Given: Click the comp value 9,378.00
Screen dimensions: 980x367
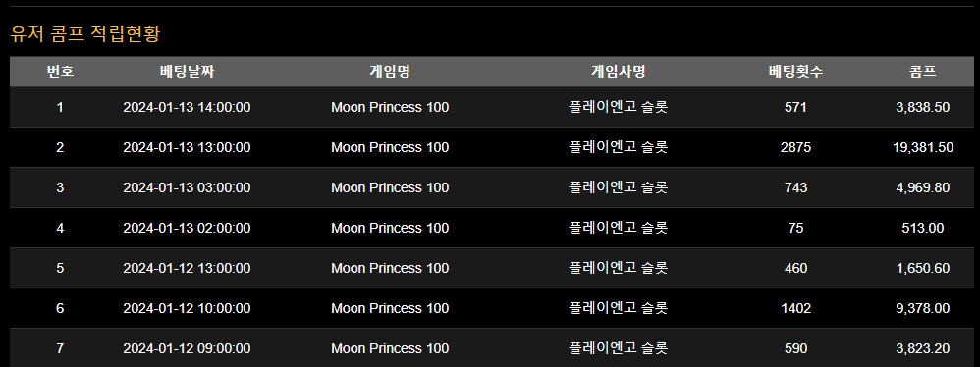Looking at the screenshot, I should (923, 308).
